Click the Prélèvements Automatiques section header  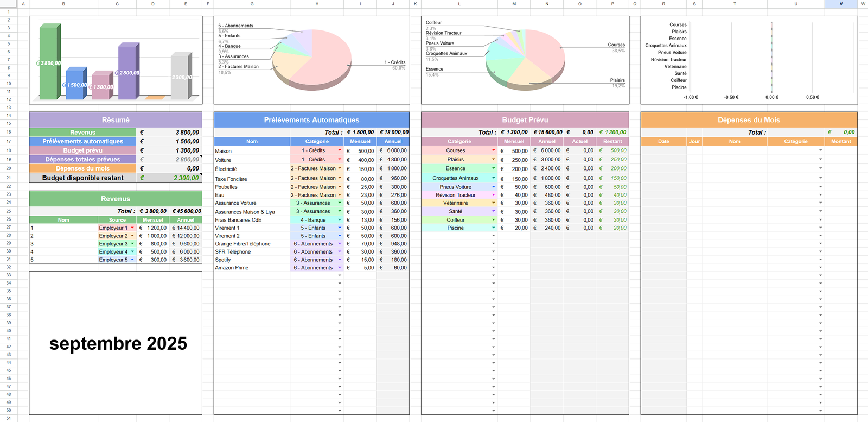(311, 120)
